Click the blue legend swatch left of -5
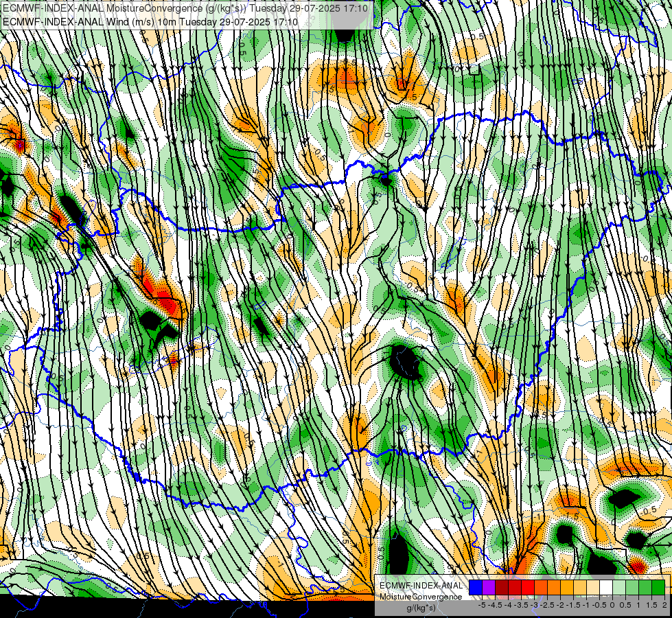Viewport: 672px width, 618px height. tap(476, 587)
